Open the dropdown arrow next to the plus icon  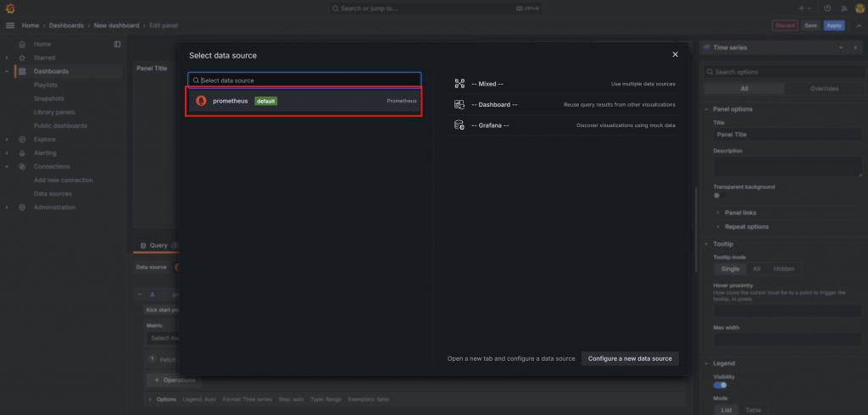[810, 8]
